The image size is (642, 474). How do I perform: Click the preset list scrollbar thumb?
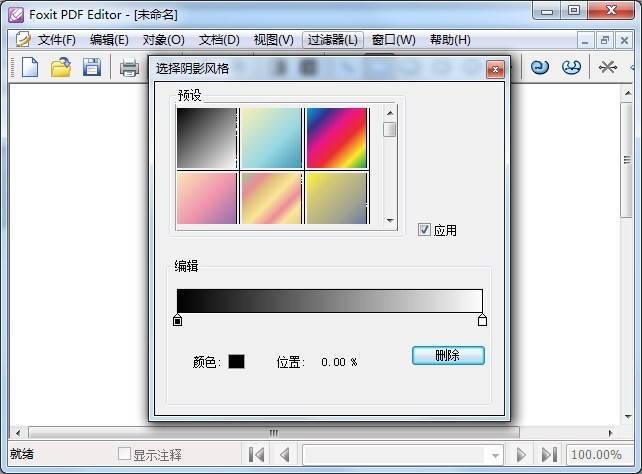point(390,129)
